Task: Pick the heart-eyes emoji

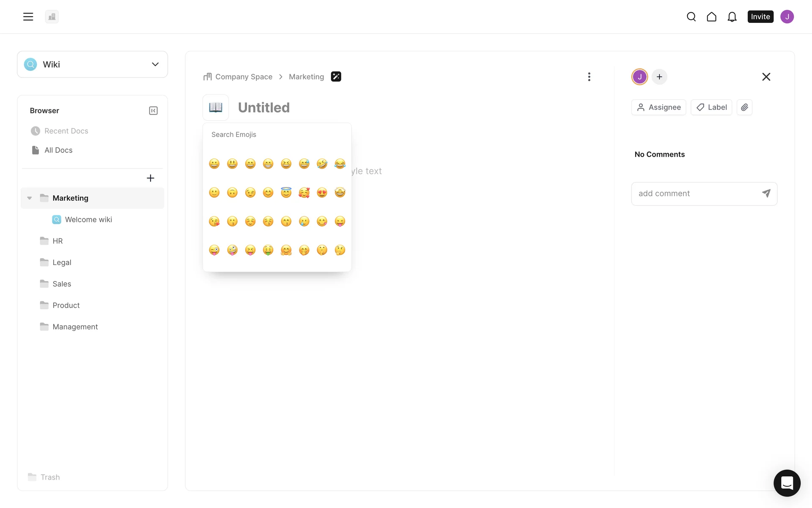Action: 322,193
